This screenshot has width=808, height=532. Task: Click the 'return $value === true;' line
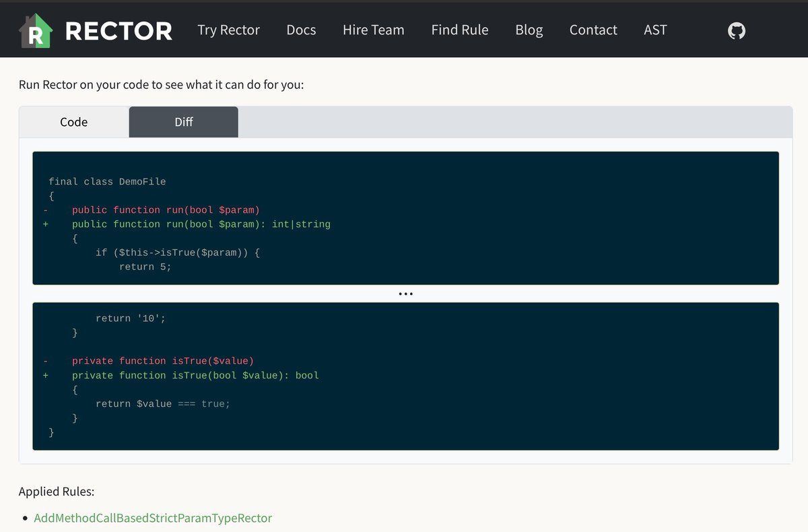[x=163, y=403]
